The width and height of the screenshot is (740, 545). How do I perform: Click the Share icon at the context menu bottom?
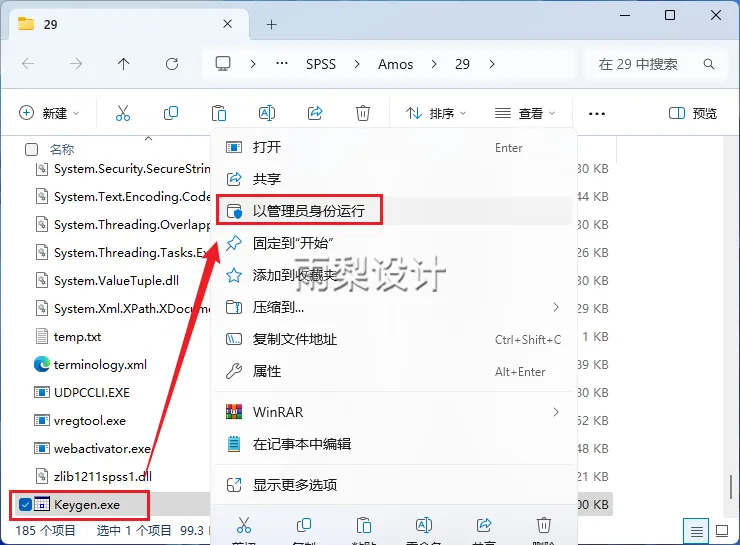click(x=483, y=525)
